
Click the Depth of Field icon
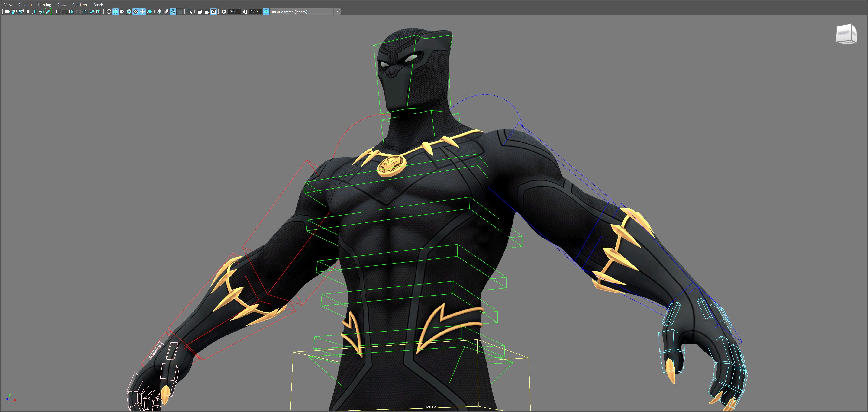180,11
